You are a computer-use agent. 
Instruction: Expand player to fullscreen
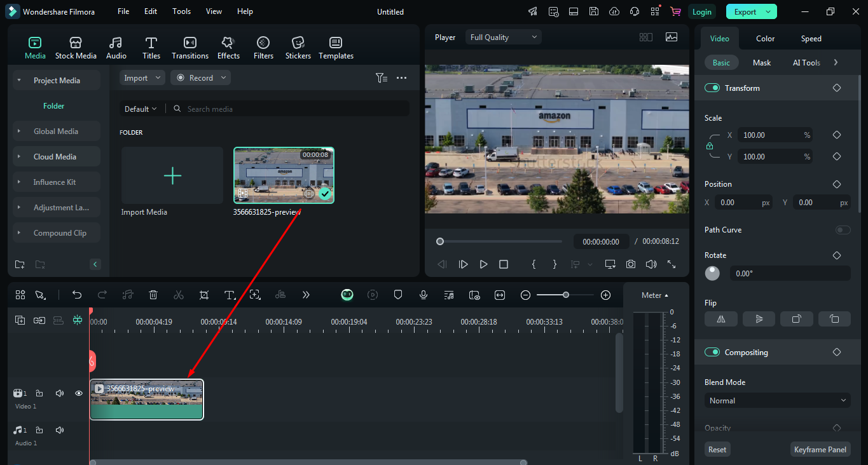[x=672, y=264]
